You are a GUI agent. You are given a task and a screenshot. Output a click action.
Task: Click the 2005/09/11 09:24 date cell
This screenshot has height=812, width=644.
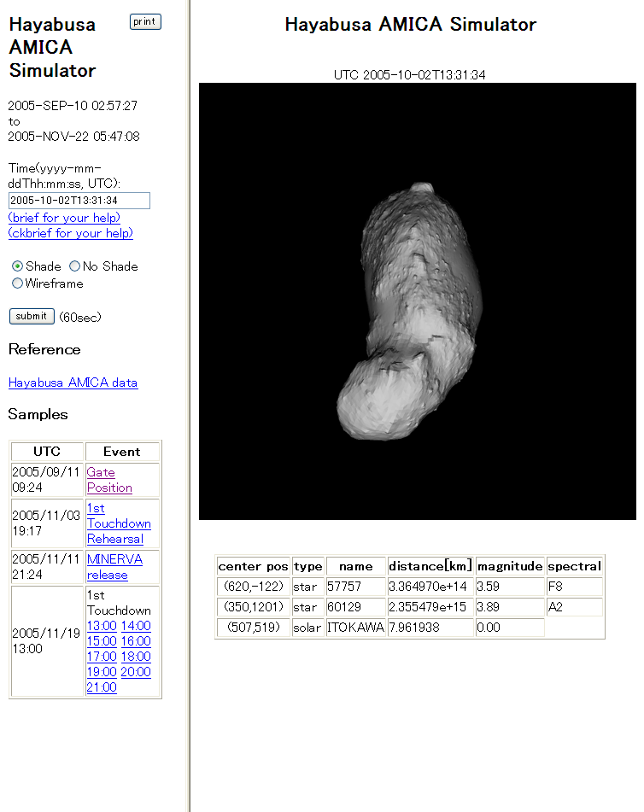click(x=47, y=480)
